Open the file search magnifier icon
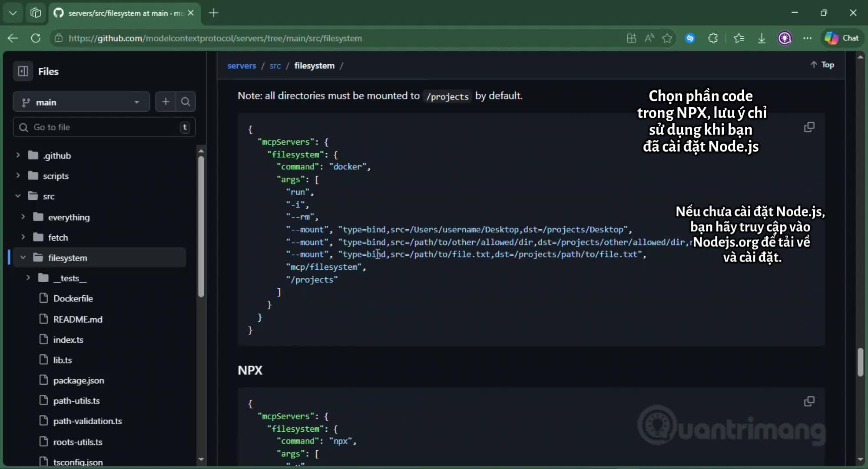The height and width of the screenshot is (469, 868). click(186, 102)
